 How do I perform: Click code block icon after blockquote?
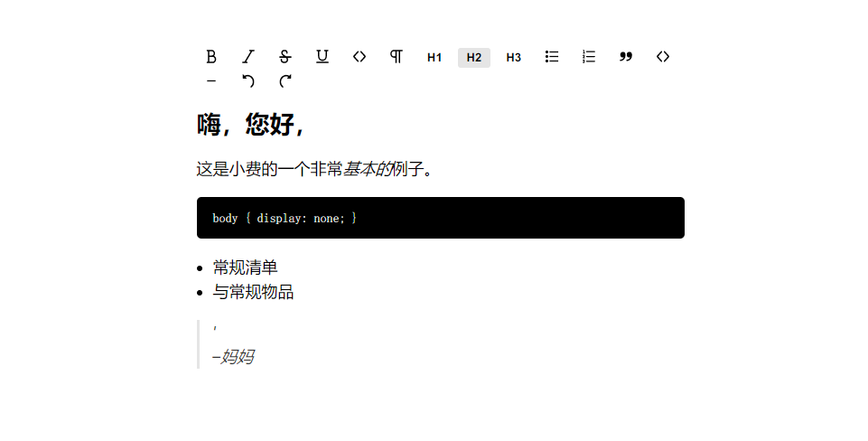(x=663, y=57)
